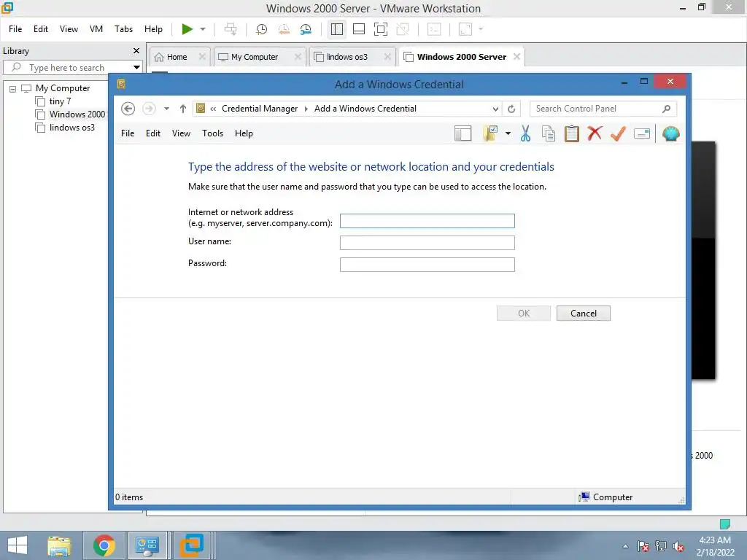Click Credential Manager in the address breadcrumb

[260, 109]
